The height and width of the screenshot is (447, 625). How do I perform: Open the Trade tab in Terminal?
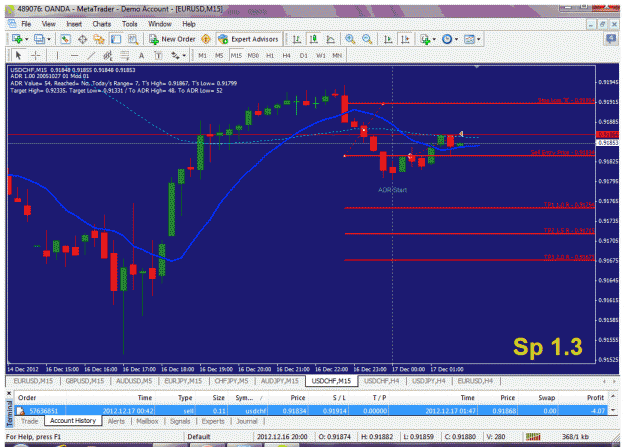[x=29, y=421]
